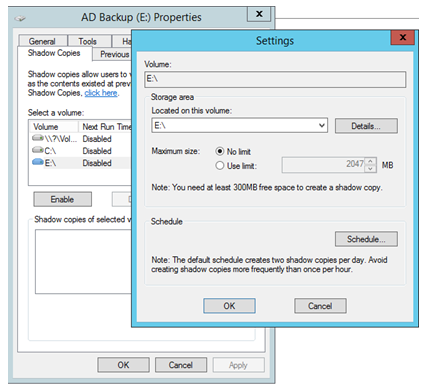Select Disabled text in the E:\ row

coord(97,163)
